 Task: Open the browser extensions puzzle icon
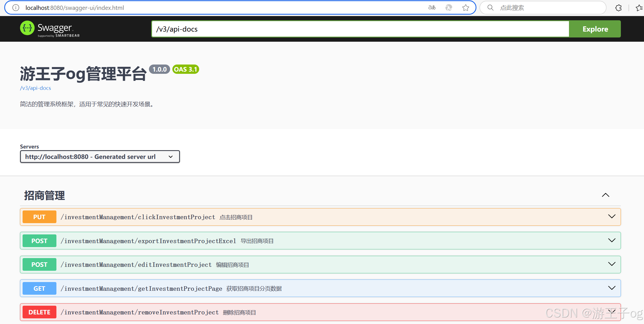pyautogui.click(x=618, y=8)
